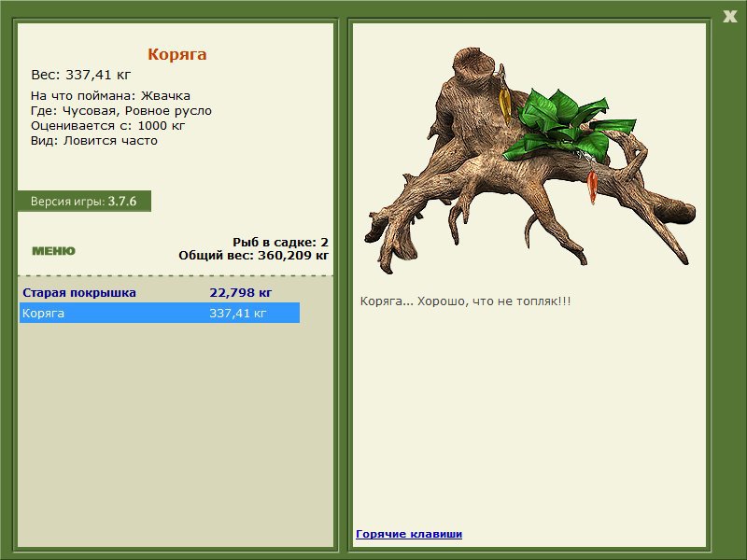Image resolution: width=747 pixels, height=560 pixels.
Task: Click the orange Коряга title
Action: coord(176,54)
